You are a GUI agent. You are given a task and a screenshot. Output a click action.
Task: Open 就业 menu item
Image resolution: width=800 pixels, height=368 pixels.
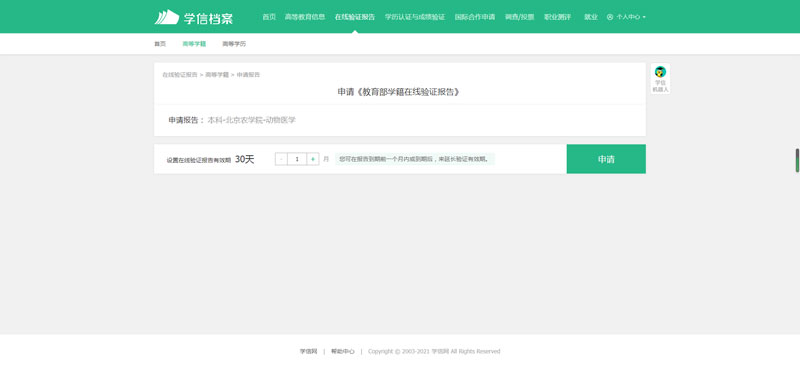591,17
